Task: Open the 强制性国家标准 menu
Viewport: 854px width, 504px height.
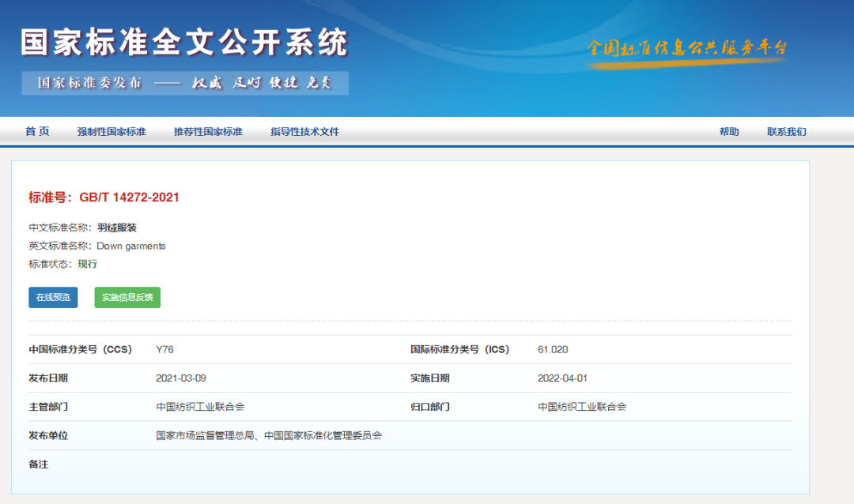Action: pyautogui.click(x=112, y=131)
